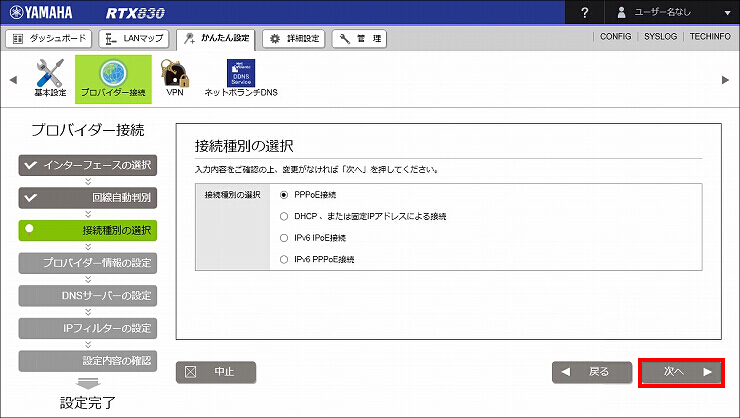Click the YAMAHA logo
Viewport: 740px width, 418px height.
point(41,12)
